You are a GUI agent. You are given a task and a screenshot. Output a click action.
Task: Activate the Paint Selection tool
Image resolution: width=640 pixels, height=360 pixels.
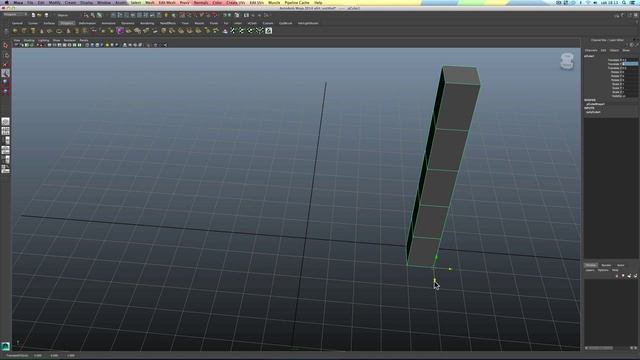[x=5, y=64]
